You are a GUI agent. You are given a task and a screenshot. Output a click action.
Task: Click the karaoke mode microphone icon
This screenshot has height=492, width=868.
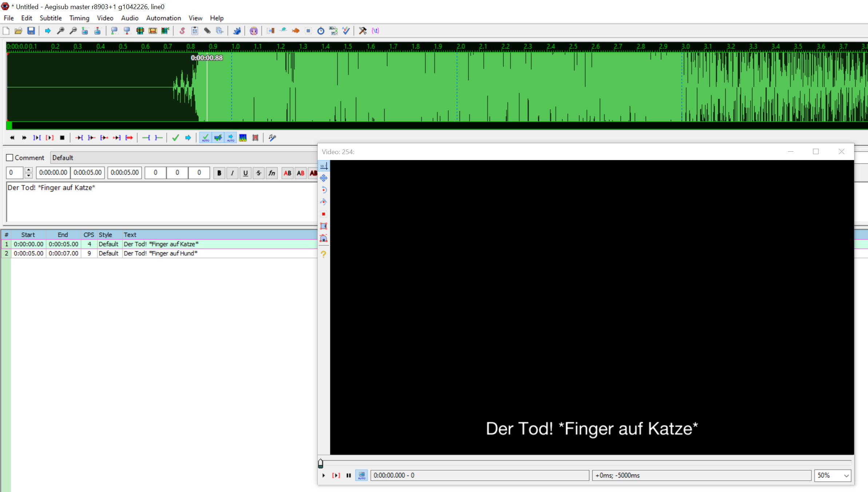pos(272,138)
